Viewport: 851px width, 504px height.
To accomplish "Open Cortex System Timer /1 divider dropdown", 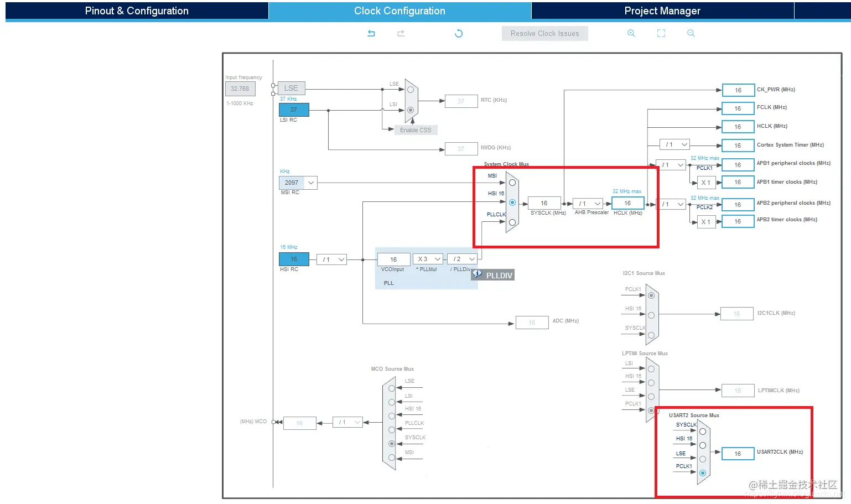I will click(x=675, y=144).
